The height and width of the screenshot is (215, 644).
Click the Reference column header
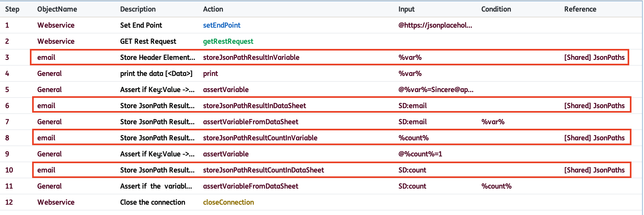coord(580,9)
